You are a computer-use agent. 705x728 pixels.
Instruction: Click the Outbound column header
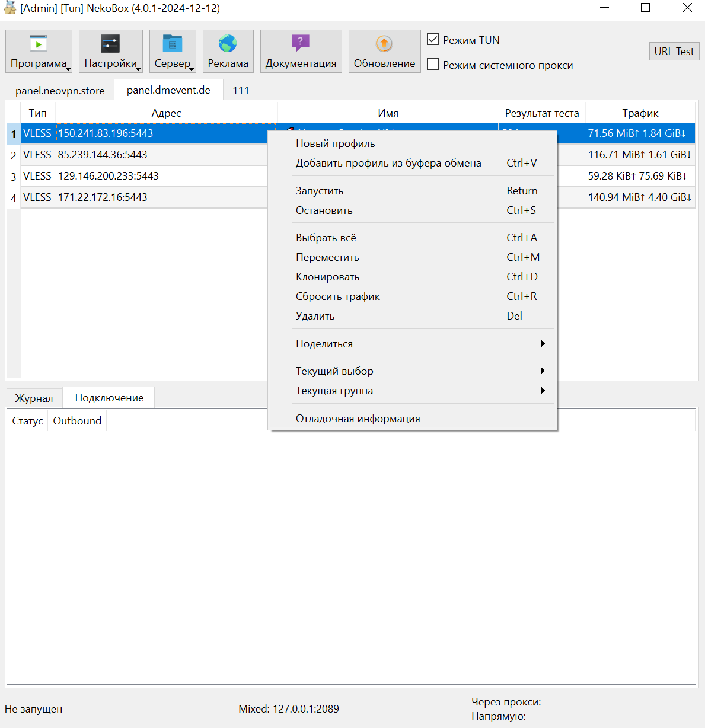point(77,421)
